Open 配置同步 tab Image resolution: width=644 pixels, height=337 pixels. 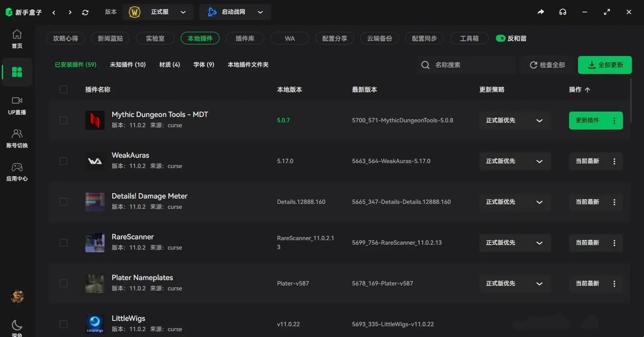[x=425, y=39]
